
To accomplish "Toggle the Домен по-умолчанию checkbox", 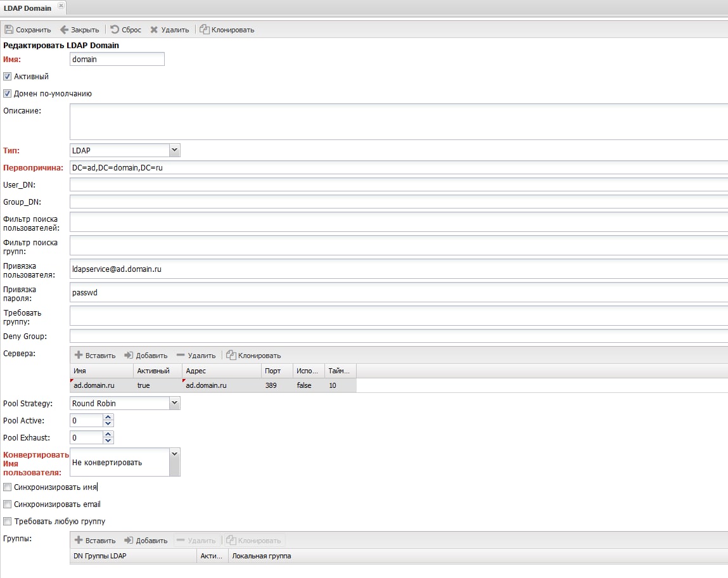I will coord(7,93).
